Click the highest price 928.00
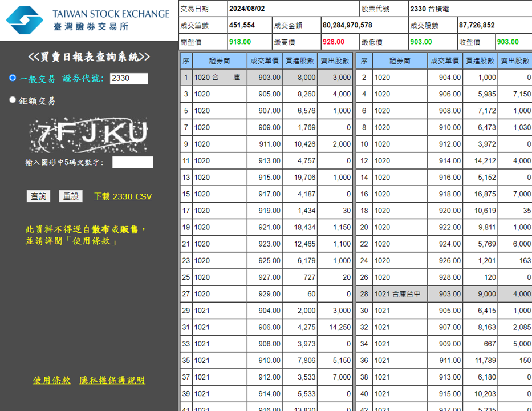This screenshot has width=532, height=411. click(x=334, y=42)
